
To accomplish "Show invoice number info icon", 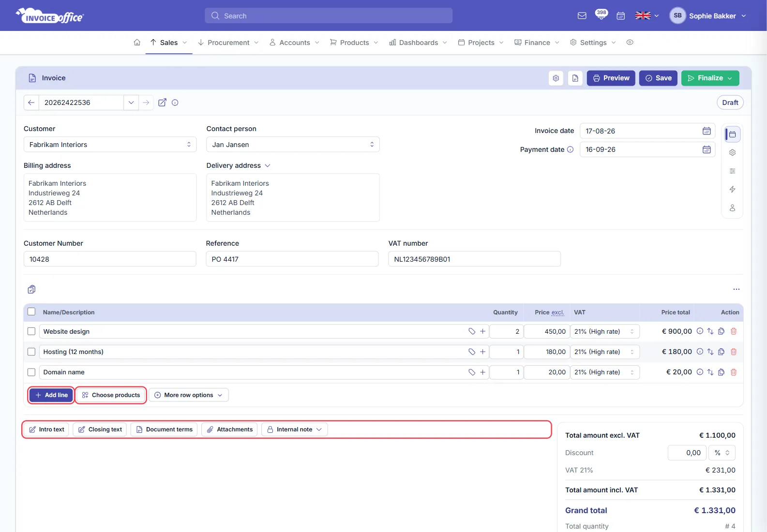I will [x=175, y=103].
